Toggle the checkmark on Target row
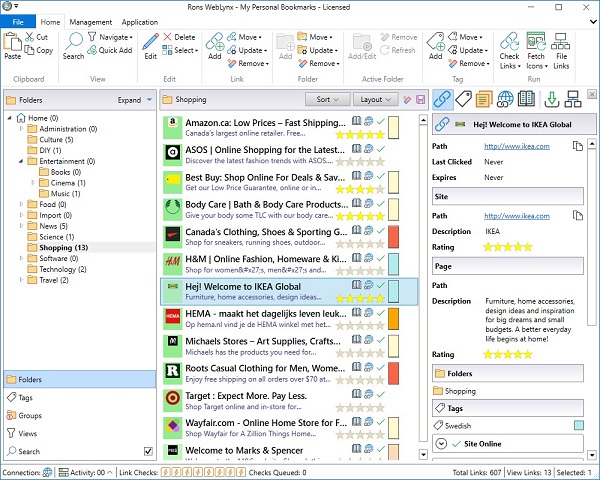The image size is (600, 480). (x=381, y=394)
